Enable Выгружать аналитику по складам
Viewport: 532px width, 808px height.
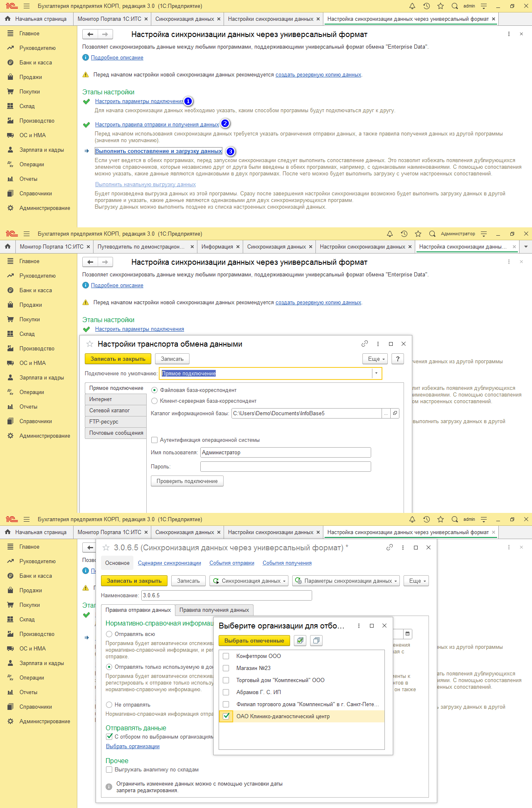click(109, 770)
